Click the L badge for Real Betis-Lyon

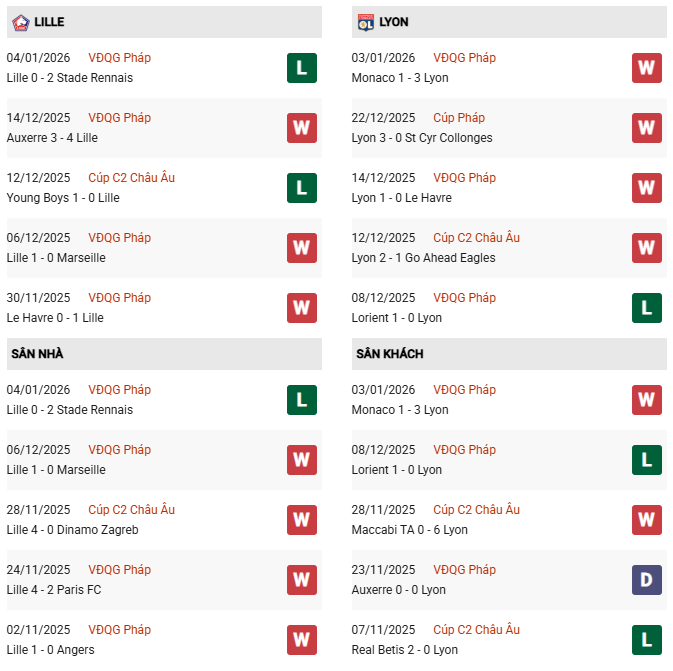(647, 640)
